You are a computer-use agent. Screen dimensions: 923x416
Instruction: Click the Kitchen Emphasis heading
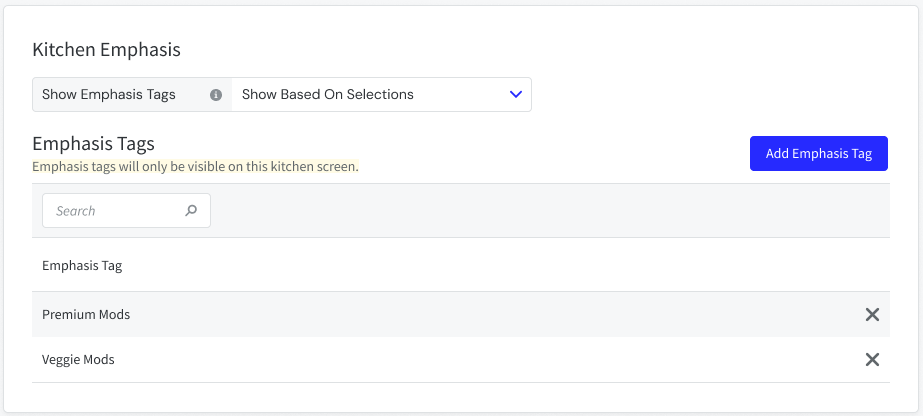(x=106, y=49)
